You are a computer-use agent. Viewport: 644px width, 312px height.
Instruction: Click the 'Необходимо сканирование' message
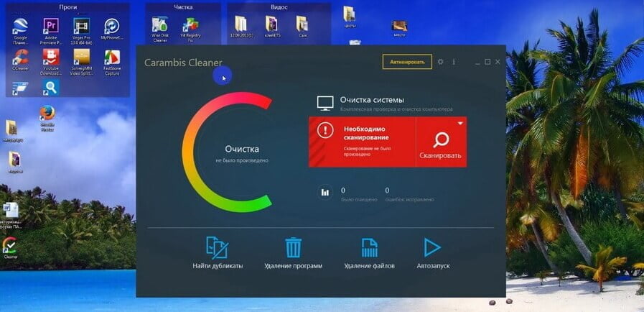pos(366,133)
